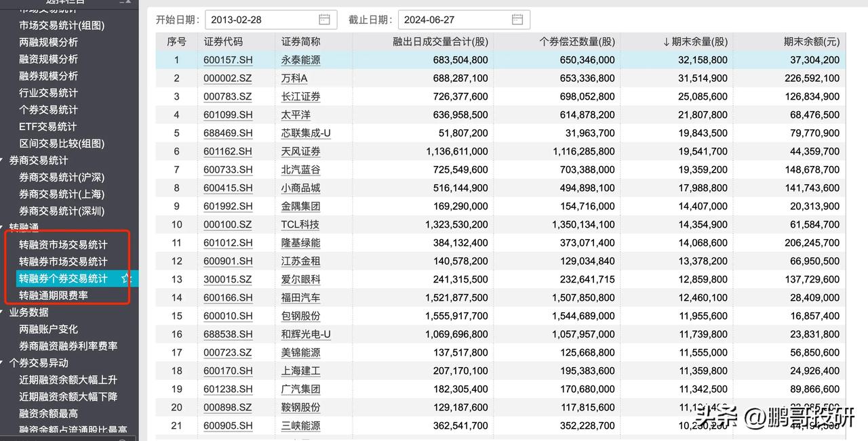Click value 226,592,100 in 万科A row
This screenshot has width=868, height=441.
click(812, 79)
